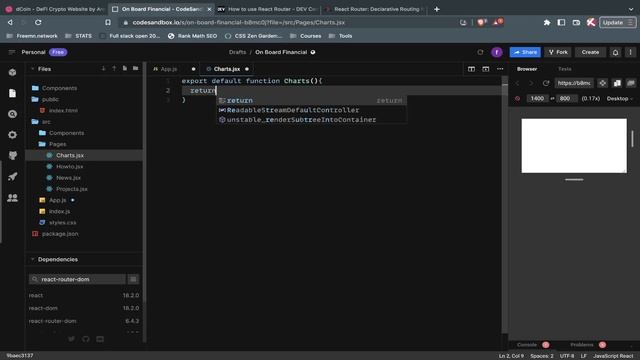Viewport: 640px width, 360px height.
Task: Click the preview URL address field
Action: coord(574,83)
